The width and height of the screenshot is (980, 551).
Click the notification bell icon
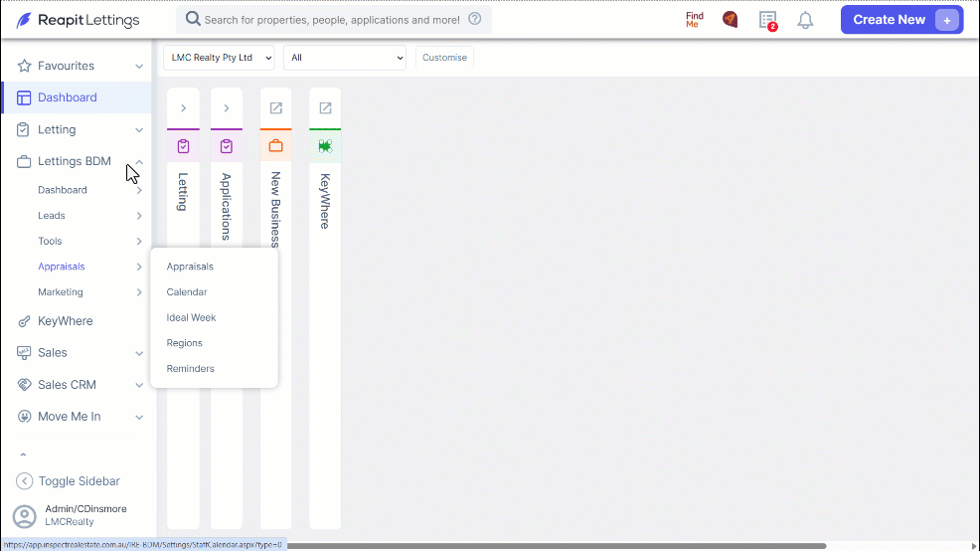coord(805,20)
